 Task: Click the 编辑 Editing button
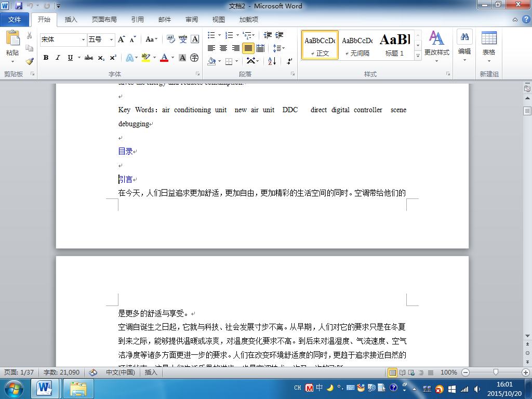click(x=464, y=46)
